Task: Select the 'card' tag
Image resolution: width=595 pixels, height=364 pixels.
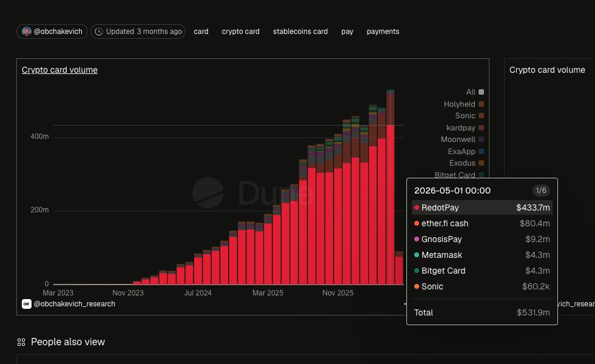Action: [201, 32]
